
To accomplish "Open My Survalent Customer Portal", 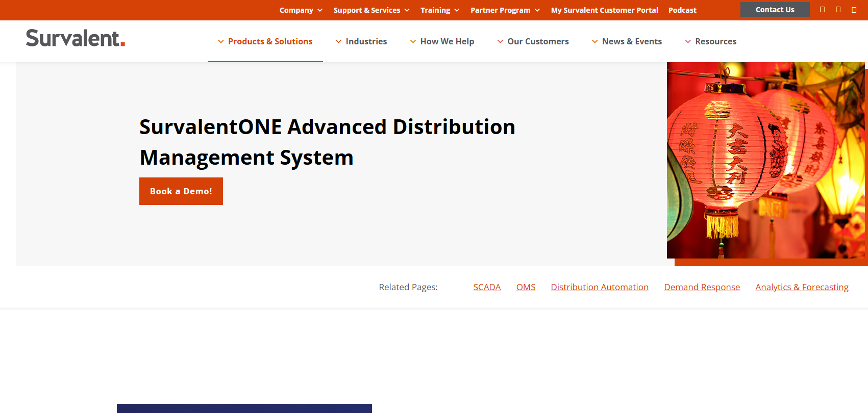I will 604,10.
